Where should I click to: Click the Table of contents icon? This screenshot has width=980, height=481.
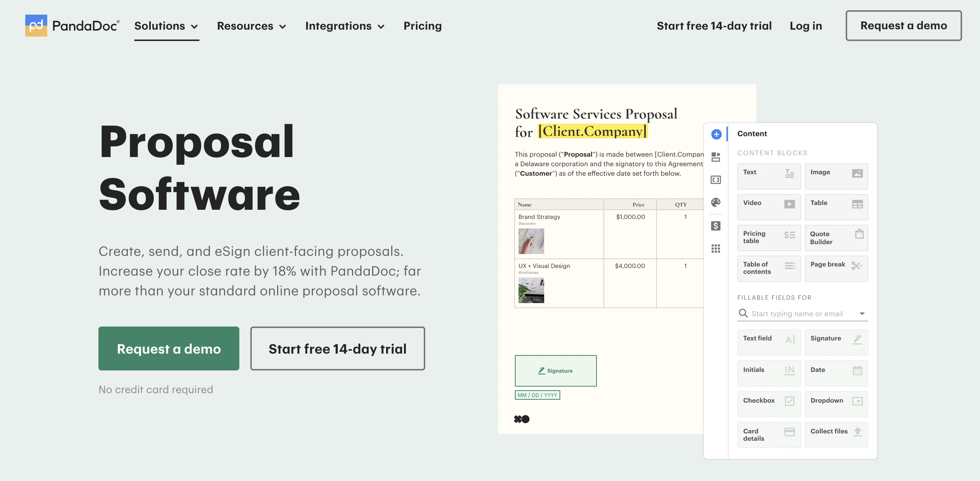(789, 265)
